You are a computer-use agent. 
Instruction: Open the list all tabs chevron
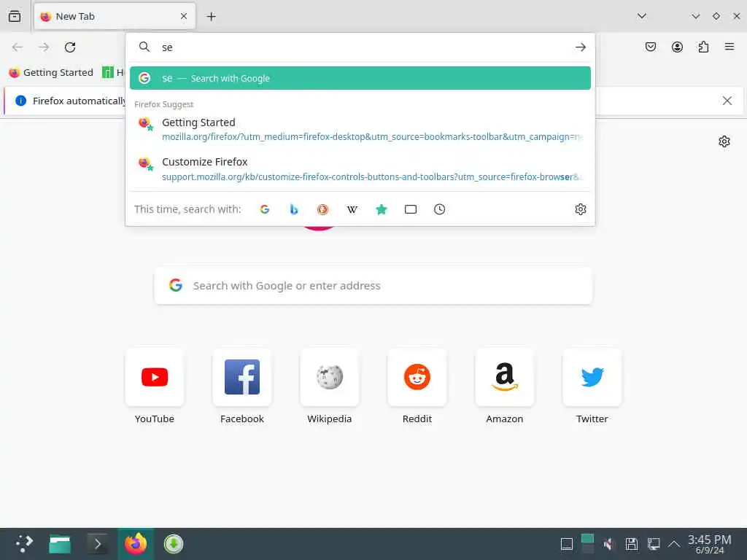pyautogui.click(x=642, y=16)
